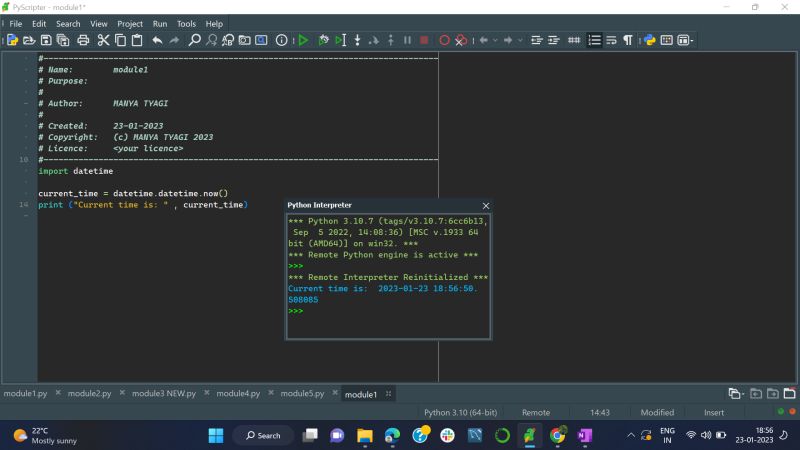Dedent the selected code block
This screenshot has height=450, width=800.
(x=537, y=40)
